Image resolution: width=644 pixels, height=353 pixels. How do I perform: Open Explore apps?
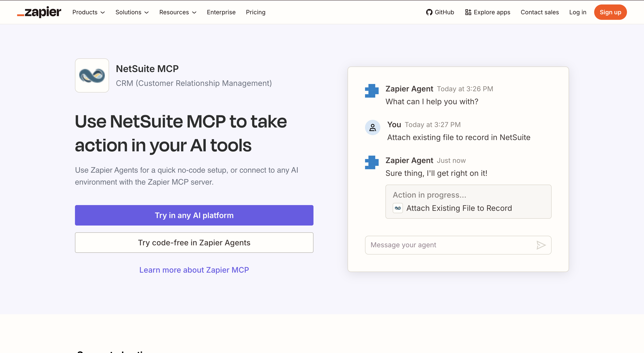point(487,12)
